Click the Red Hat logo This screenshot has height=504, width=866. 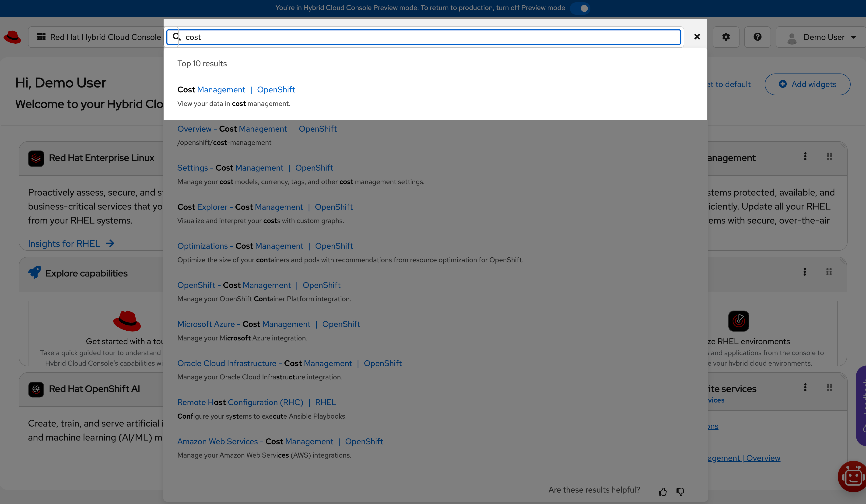click(x=12, y=37)
